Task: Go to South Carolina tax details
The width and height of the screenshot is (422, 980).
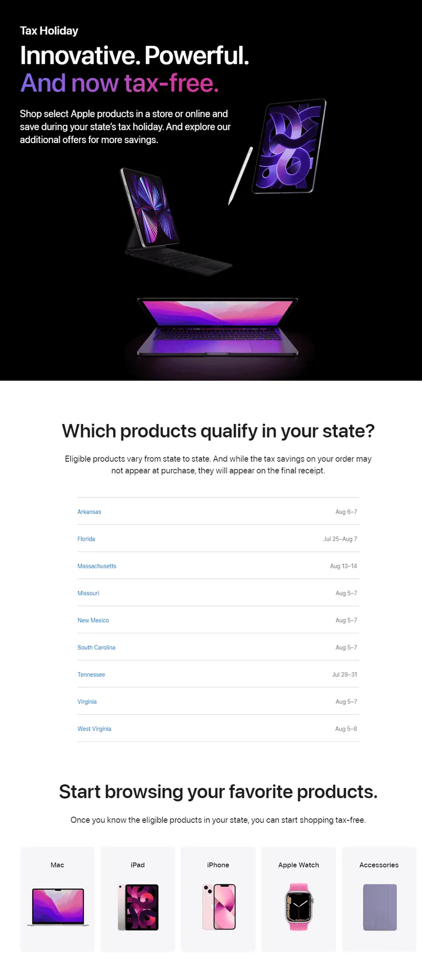Action: point(96,647)
